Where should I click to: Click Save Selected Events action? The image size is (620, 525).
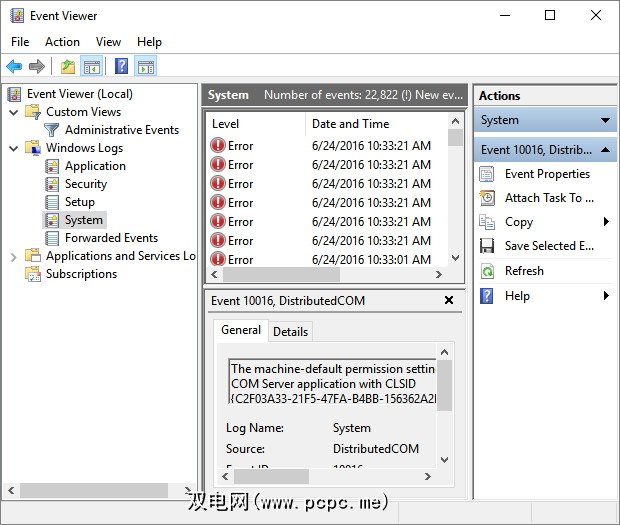[x=549, y=246]
